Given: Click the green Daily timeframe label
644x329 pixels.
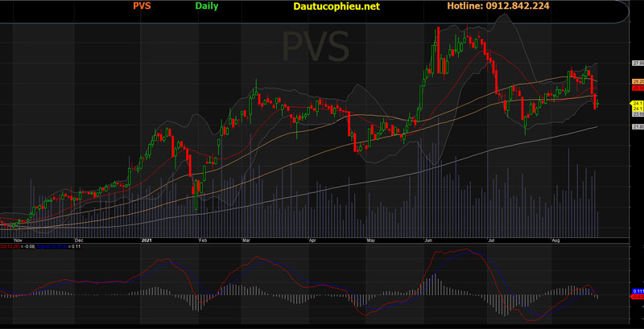Looking at the screenshot, I should (x=207, y=6).
